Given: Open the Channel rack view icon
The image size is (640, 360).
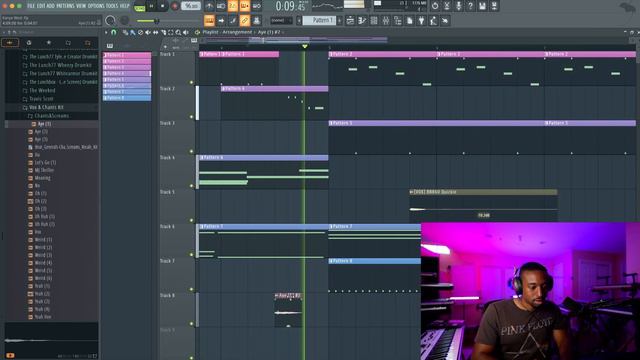Looking at the screenshot, I should (374, 20).
